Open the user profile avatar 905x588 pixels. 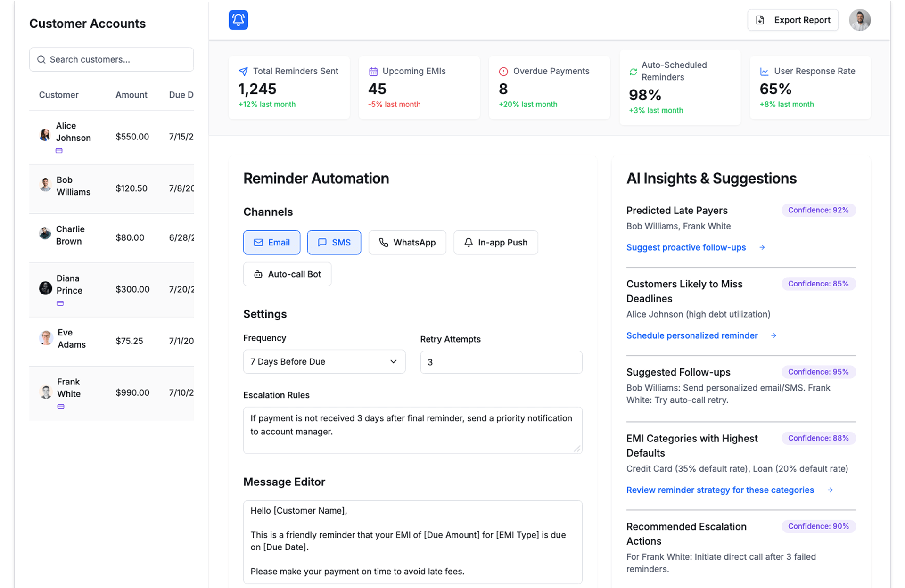(x=859, y=20)
